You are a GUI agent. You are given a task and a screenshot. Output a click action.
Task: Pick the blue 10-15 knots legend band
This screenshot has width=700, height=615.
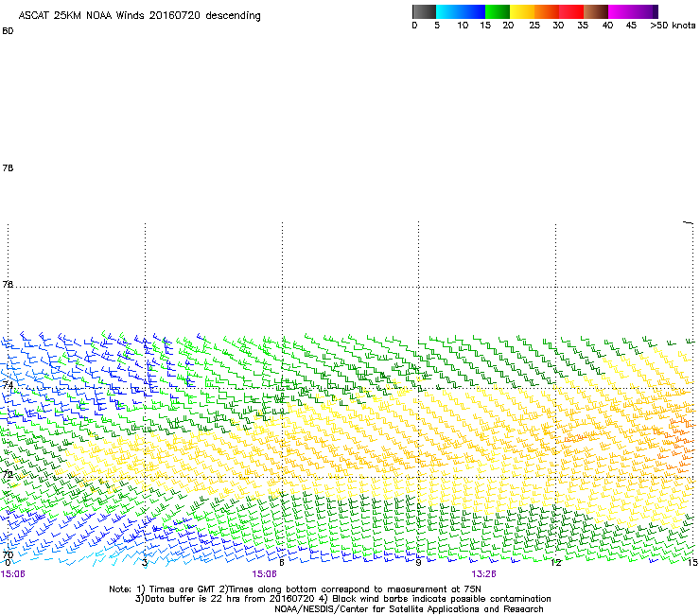point(473,11)
